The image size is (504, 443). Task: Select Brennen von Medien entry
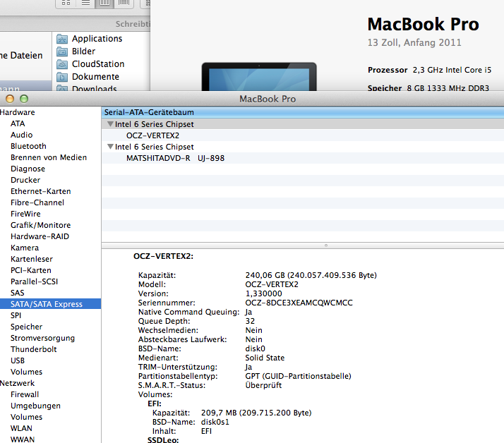pyautogui.click(x=49, y=157)
